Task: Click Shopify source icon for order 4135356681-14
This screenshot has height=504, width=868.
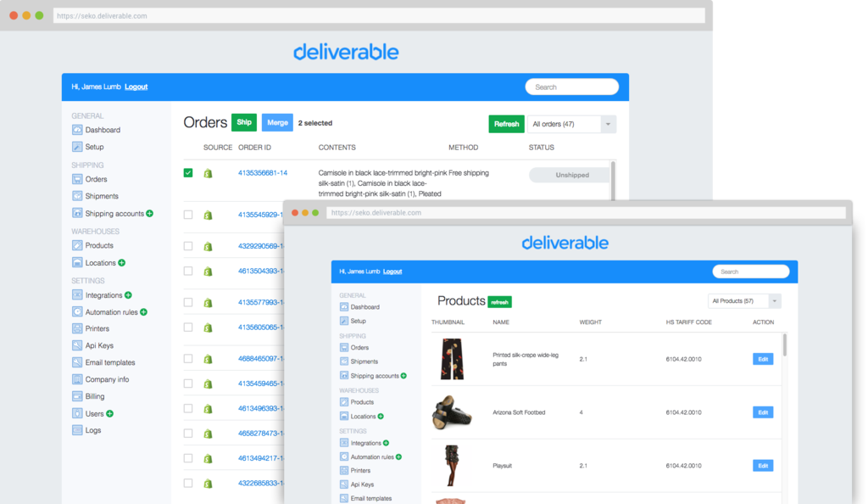Action: [209, 173]
